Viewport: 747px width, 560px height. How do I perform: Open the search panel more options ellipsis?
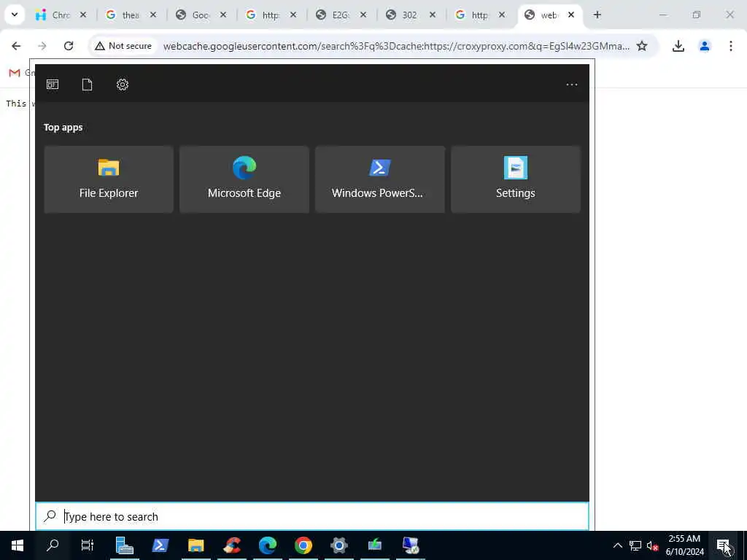point(572,85)
